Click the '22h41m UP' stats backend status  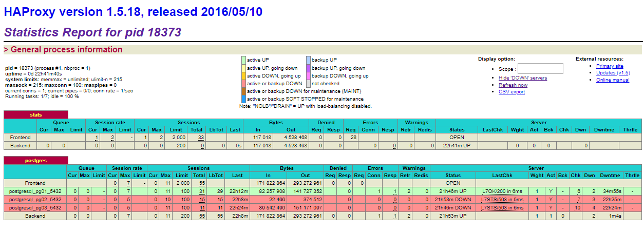click(457, 146)
